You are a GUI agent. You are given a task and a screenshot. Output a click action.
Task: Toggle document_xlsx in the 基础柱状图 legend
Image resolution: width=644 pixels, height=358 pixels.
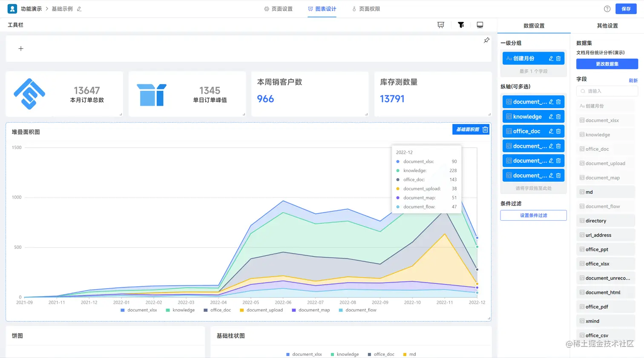click(x=304, y=355)
